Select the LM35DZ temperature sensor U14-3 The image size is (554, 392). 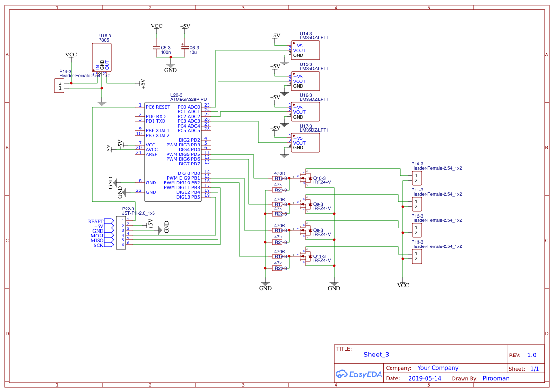click(305, 50)
